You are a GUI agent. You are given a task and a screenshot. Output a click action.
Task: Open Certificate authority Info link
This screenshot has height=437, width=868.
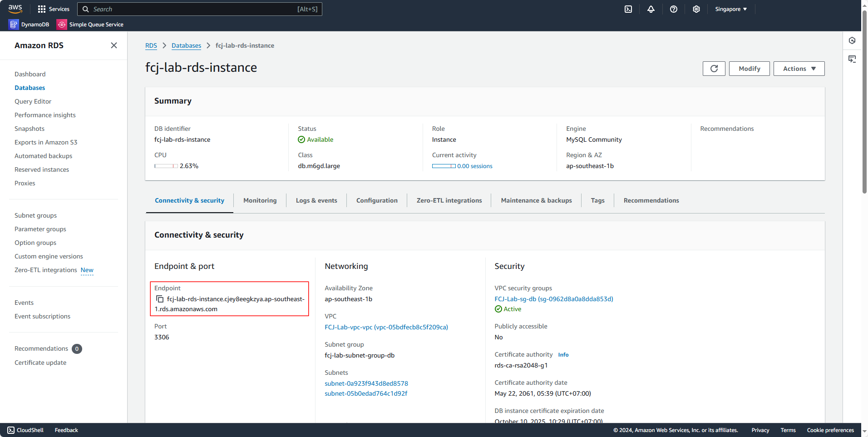pyautogui.click(x=563, y=355)
